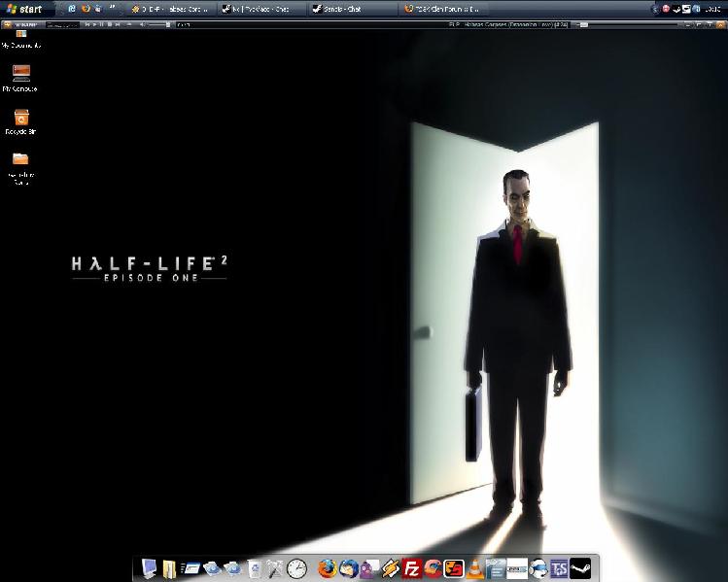Open Thunderbird mail in the dock
728x582 pixels.
(349, 568)
